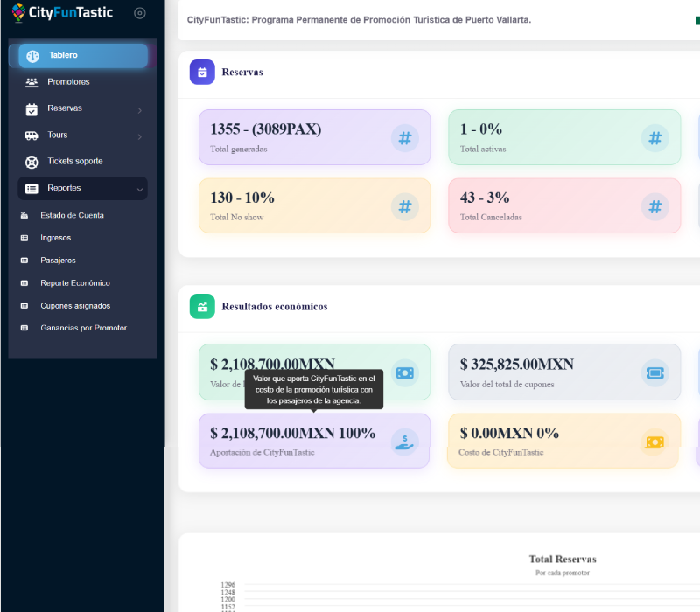Viewport: 700px width, 612px height.
Task: Select Pasajeros under Reportes
Action: [58, 261]
